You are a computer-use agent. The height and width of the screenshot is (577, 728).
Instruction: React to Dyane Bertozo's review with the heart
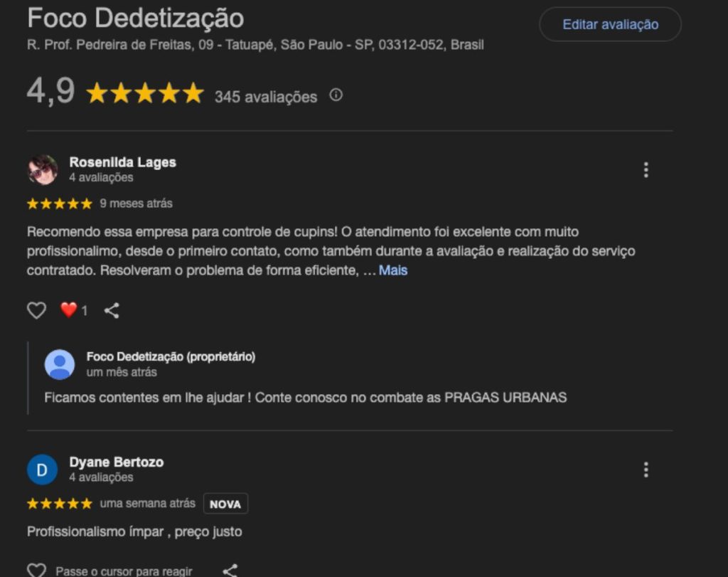(x=36, y=571)
